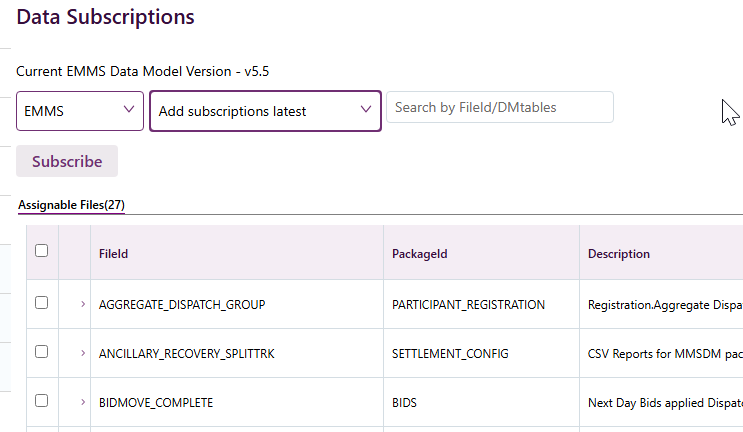The image size is (743, 432).
Task: Expand the ANCILLARY_RECOVERY_SPLITTRK row chevron
Action: click(83, 353)
